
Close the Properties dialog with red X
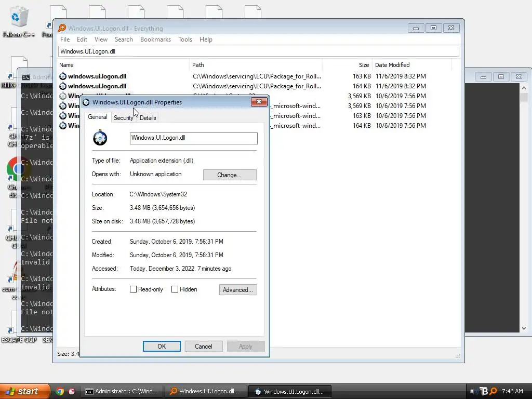coord(259,102)
